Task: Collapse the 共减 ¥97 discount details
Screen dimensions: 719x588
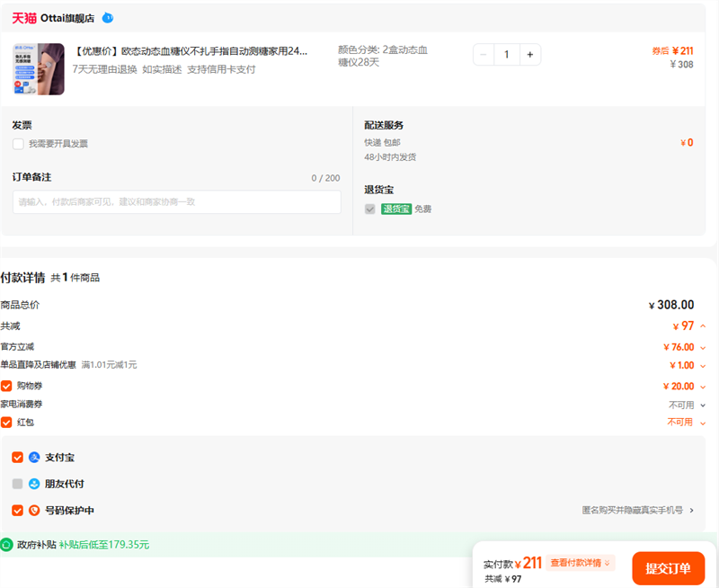Action: tap(703, 326)
